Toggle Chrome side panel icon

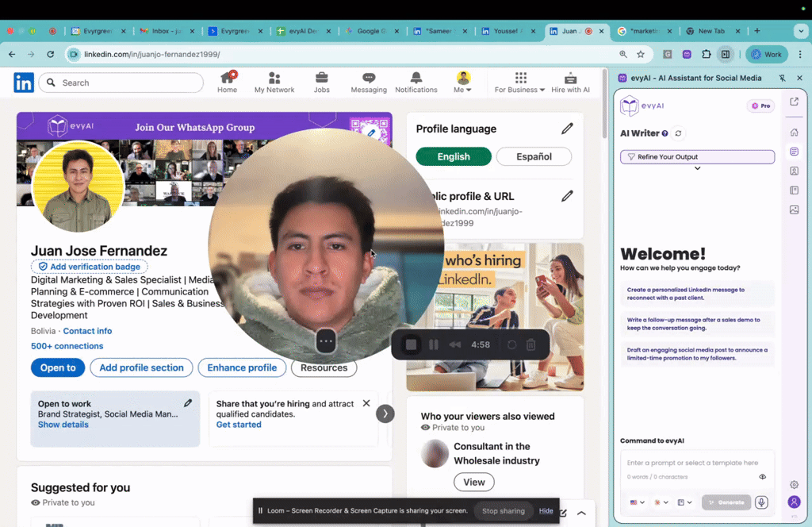[x=726, y=54]
